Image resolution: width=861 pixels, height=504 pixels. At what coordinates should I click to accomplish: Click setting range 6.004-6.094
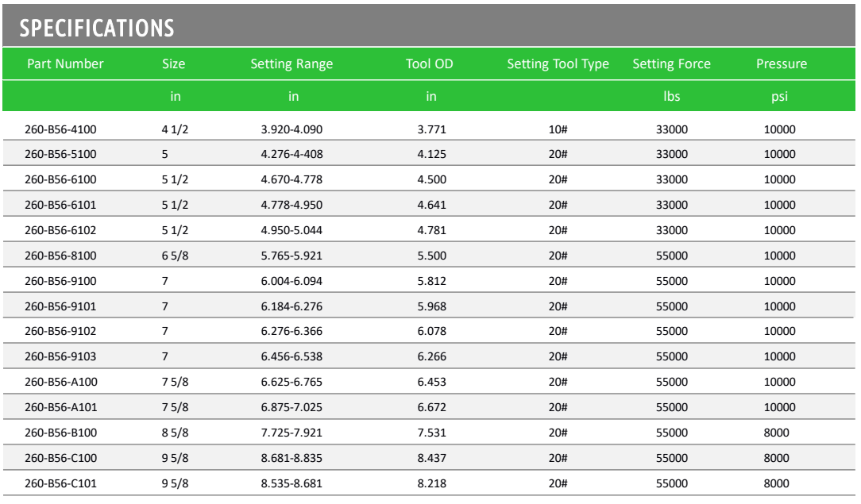coord(292,281)
